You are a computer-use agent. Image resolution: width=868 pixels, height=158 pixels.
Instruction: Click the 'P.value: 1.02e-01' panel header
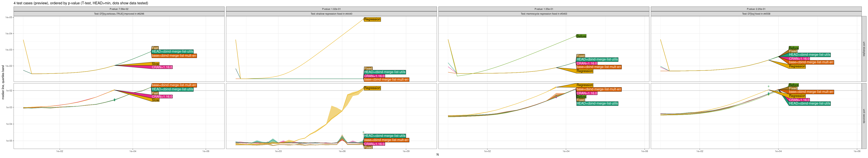331,9
